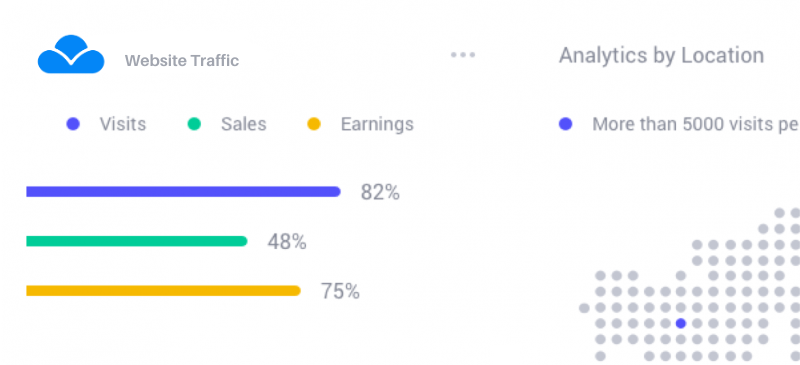Select the green Sales progress bar

click(137, 241)
